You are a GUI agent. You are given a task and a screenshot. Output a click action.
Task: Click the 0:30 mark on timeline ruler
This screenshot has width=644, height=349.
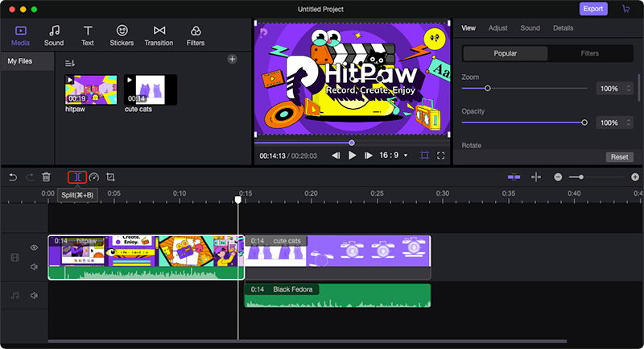[x=442, y=193]
